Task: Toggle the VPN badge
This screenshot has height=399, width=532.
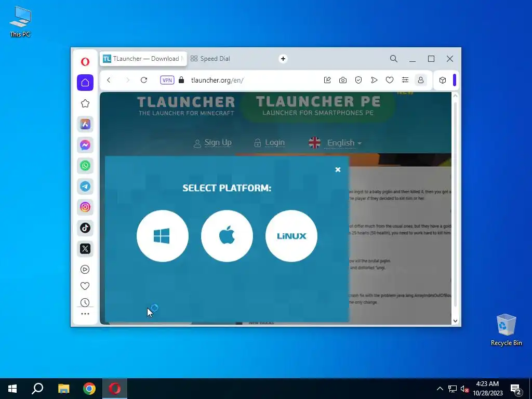Action: click(x=167, y=80)
